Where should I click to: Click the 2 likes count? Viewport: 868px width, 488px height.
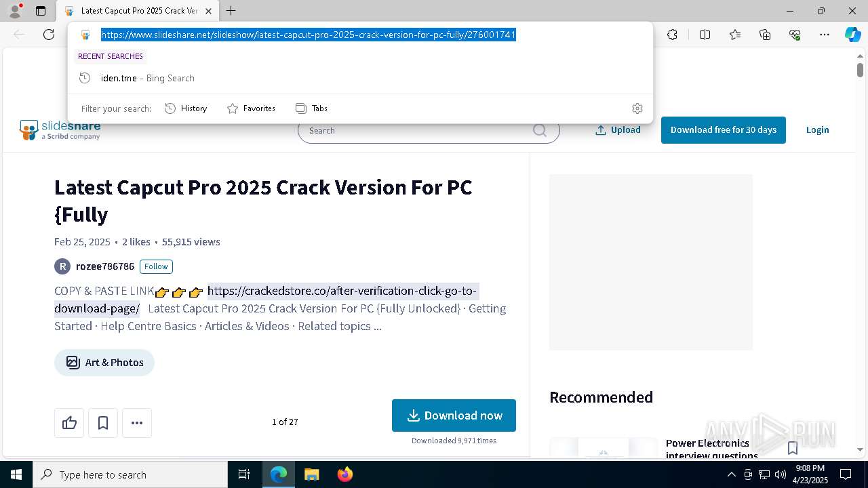click(x=136, y=242)
